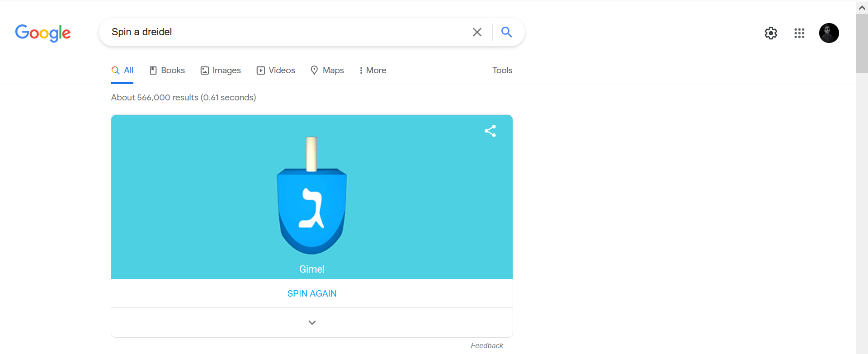The width and height of the screenshot is (868, 354).
Task: Switch to the Maps tab
Action: (327, 70)
